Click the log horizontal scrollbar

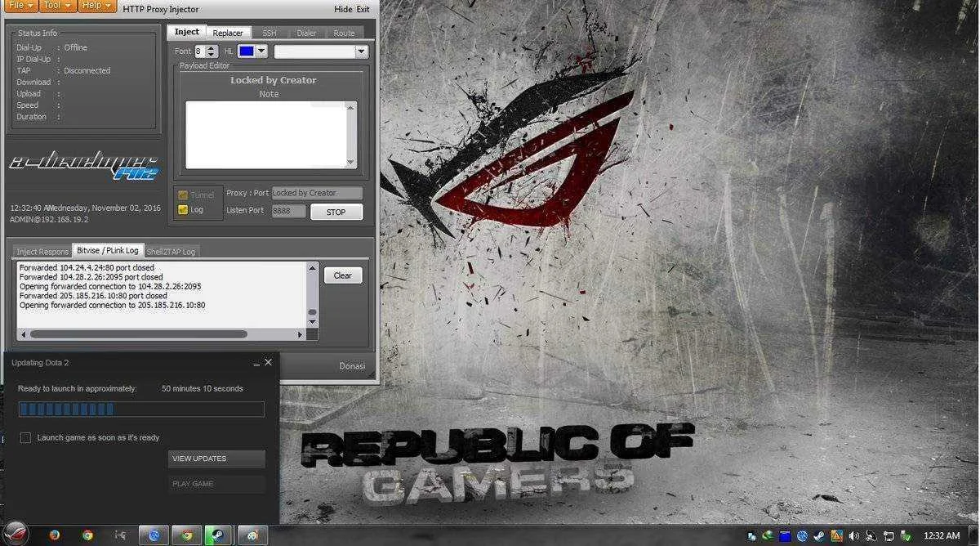(x=139, y=334)
